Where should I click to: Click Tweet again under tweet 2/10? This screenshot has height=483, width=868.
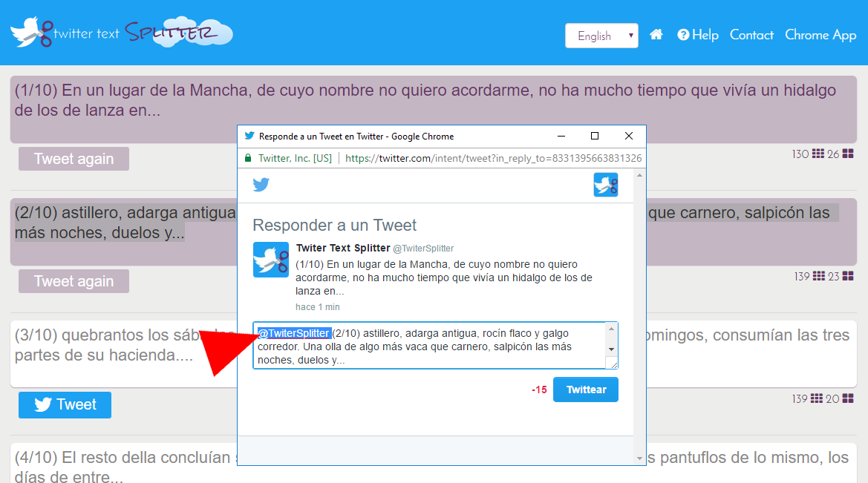pyautogui.click(x=74, y=281)
